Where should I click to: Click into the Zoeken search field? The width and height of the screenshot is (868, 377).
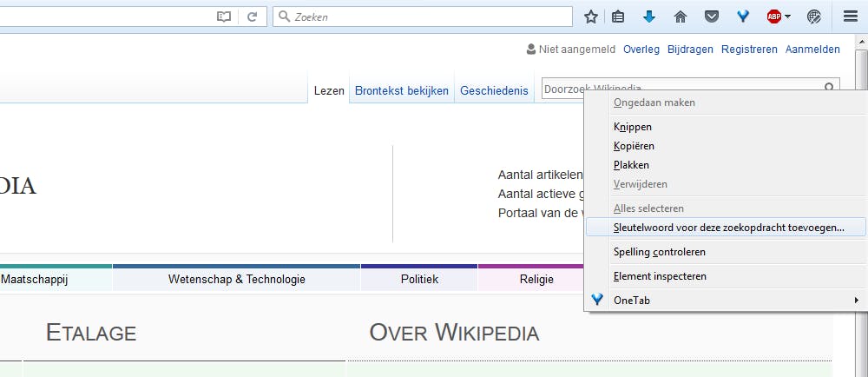click(x=423, y=17)
